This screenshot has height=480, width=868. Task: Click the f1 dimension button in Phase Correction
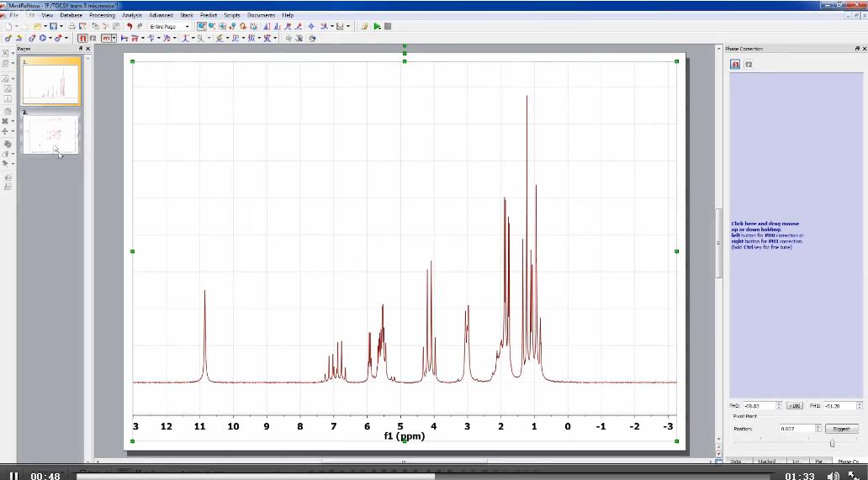coord(735,64)
